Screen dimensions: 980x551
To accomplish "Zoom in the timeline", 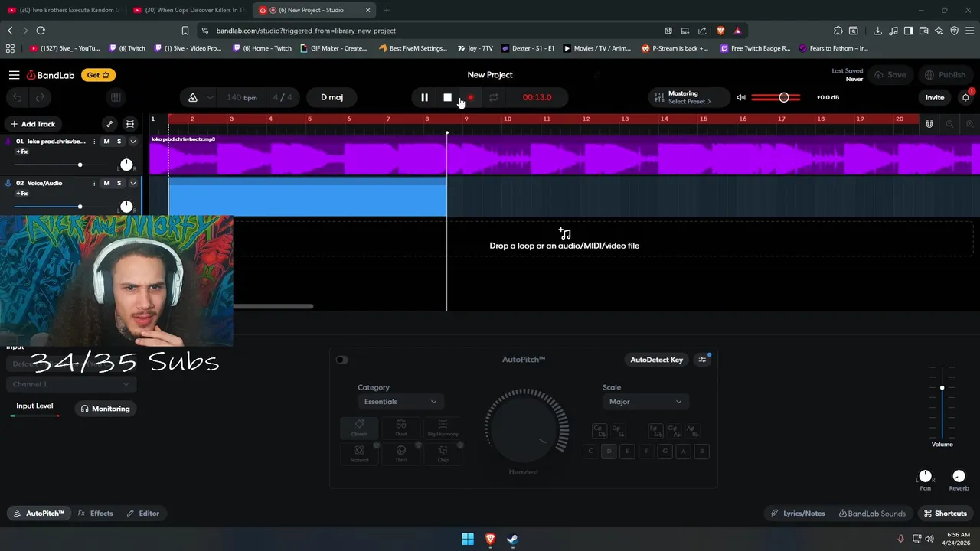I will coord(970,124).
